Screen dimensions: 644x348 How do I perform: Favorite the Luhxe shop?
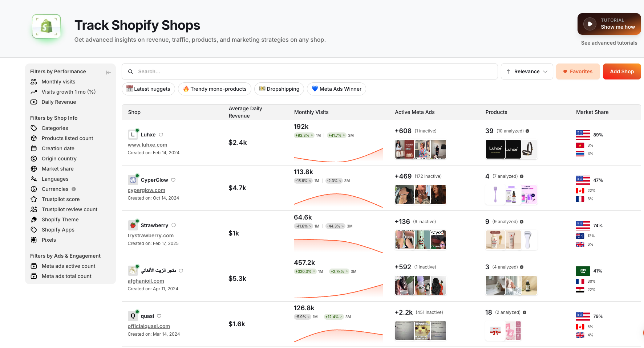pos(161,134)
